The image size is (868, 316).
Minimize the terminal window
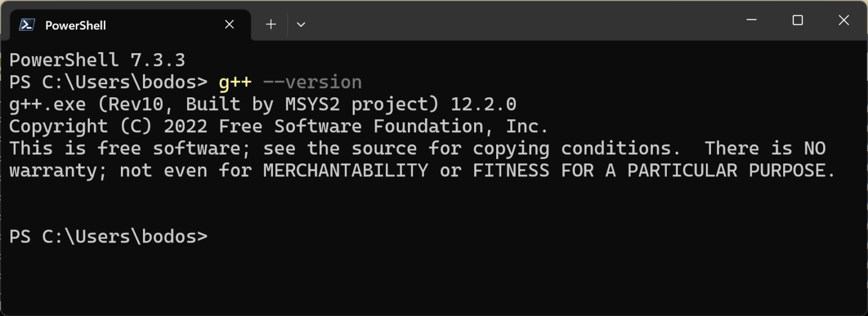(x=752, y=20)
